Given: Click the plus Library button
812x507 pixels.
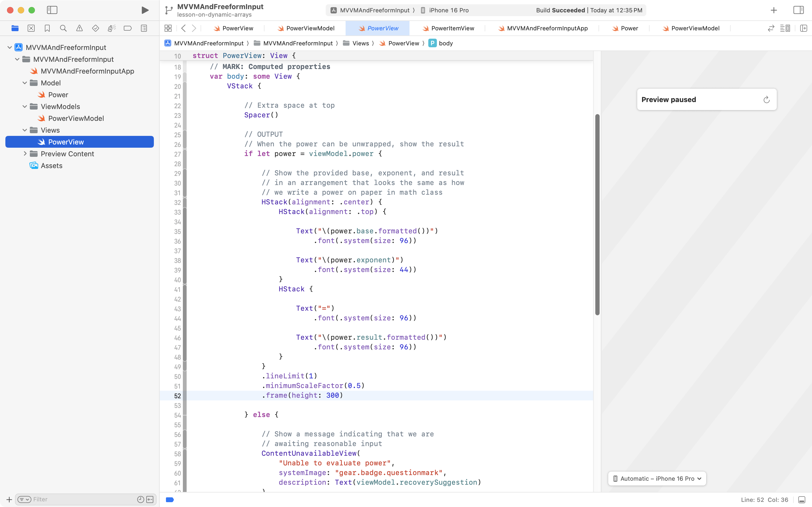Looking at the screenshot, I should (x=773, y=10).
